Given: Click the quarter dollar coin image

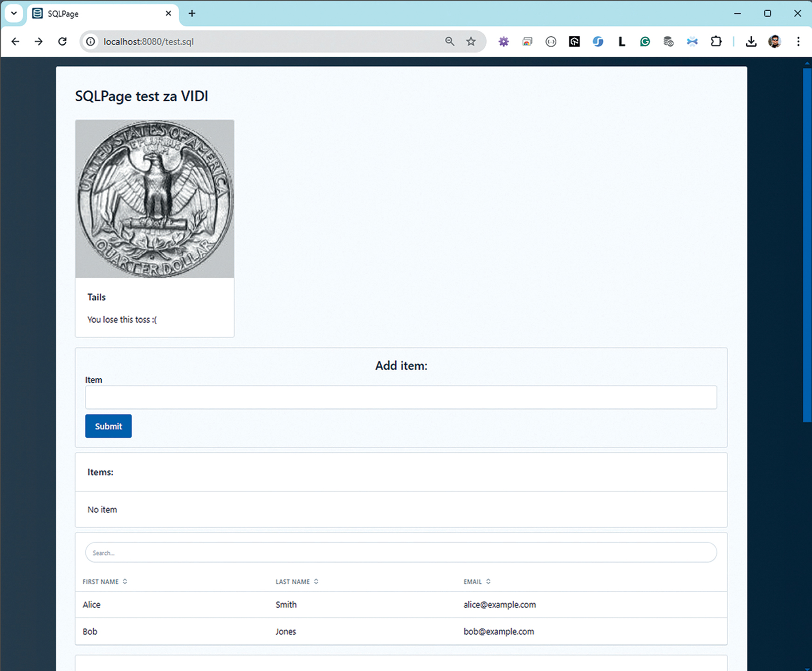Looking at the screenshot, I should tap(155, 199).
